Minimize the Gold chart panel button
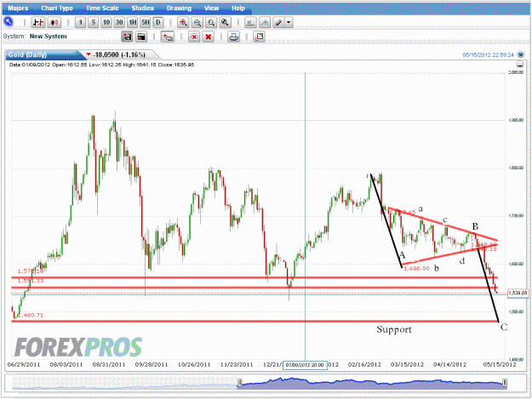The image size is (532, 399). click(x=520, y=65)
